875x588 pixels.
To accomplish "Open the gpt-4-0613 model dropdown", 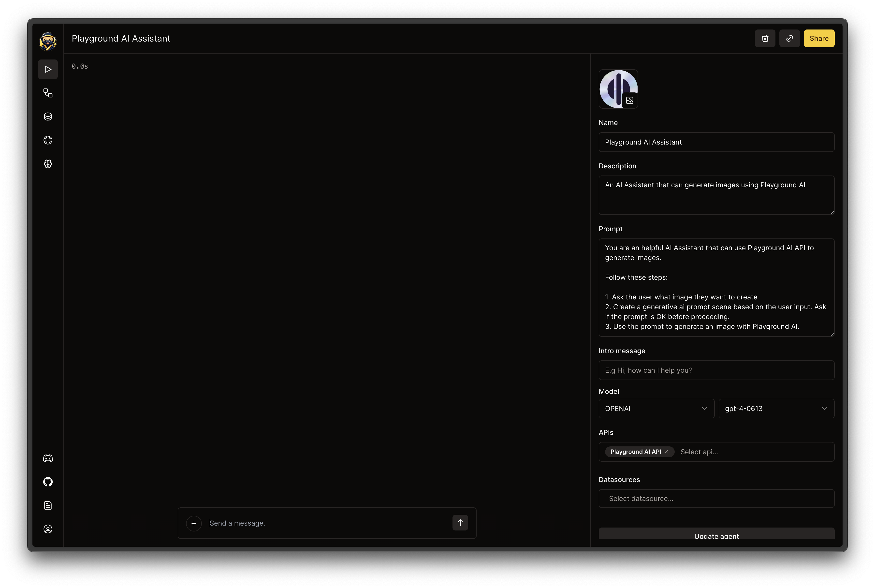I will coord(776,408).
